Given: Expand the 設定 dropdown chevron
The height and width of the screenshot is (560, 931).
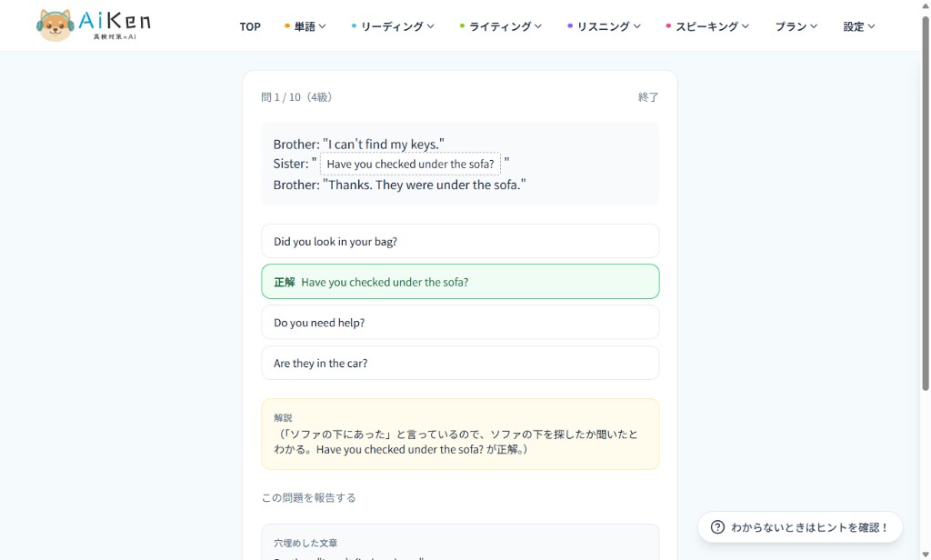Looking at the screenshot, I should [872, 26].
